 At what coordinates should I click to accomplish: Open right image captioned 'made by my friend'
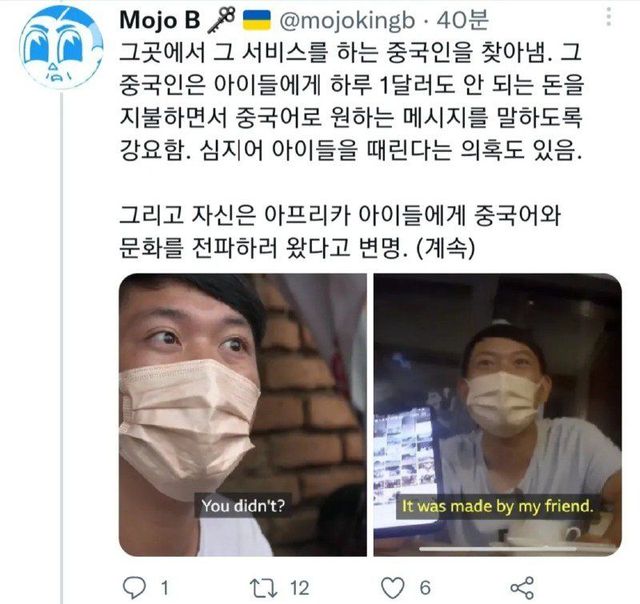point(498,415)
